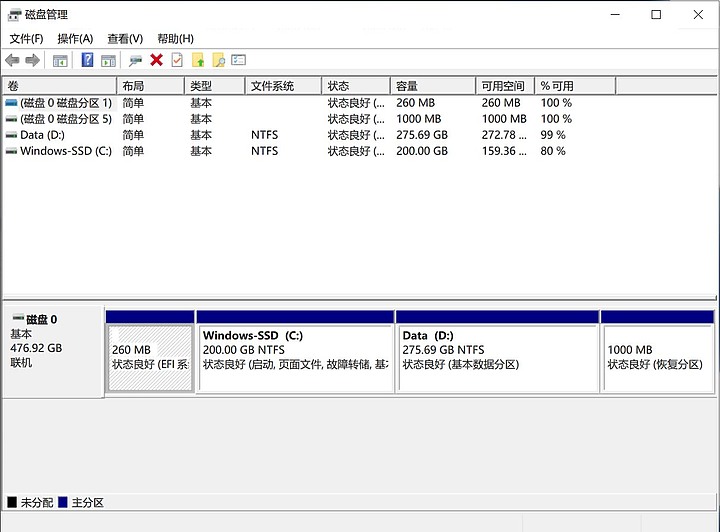Click the 159.36 free space cell
This screenshot has height=532, width=720.
click(504, 151)
